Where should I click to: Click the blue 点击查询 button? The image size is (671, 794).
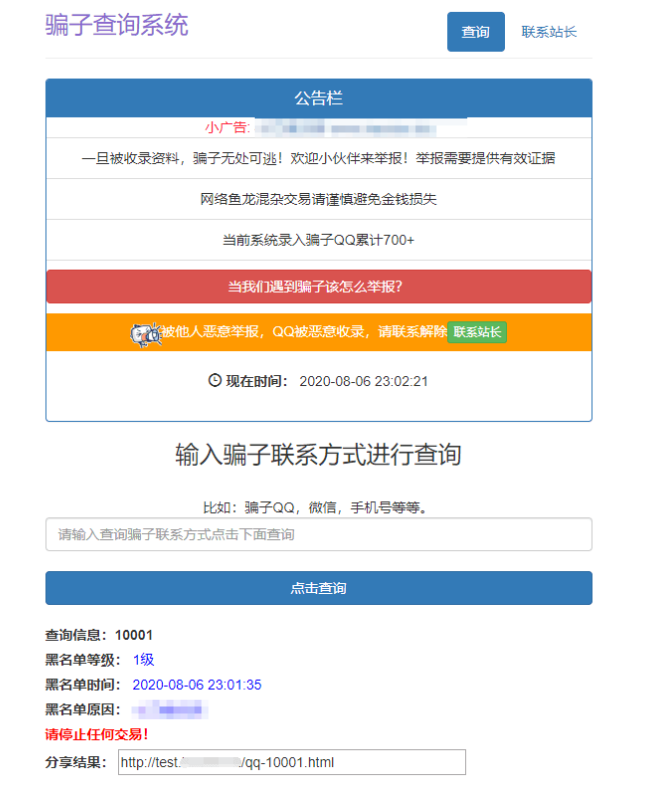[x=319, y=588]
